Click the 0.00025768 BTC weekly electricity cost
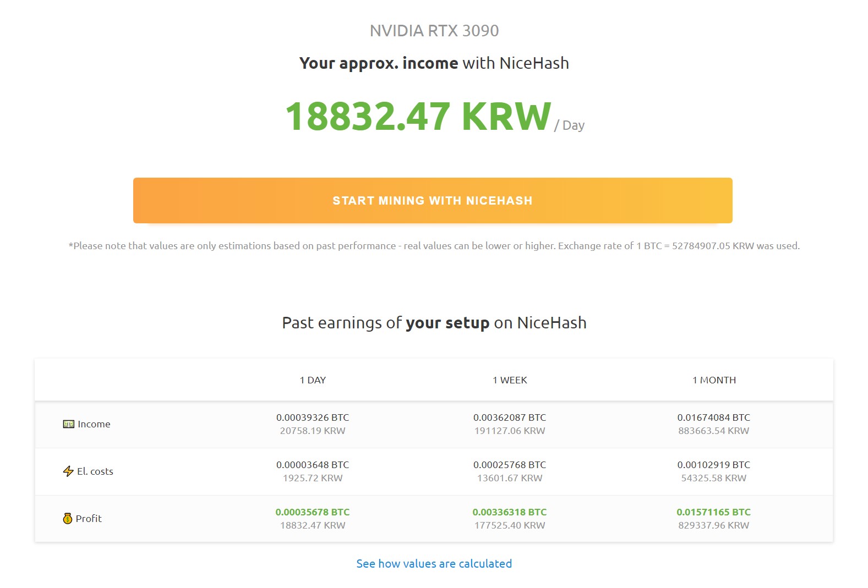The image size is (868, 588). click(x=510, y=465)
